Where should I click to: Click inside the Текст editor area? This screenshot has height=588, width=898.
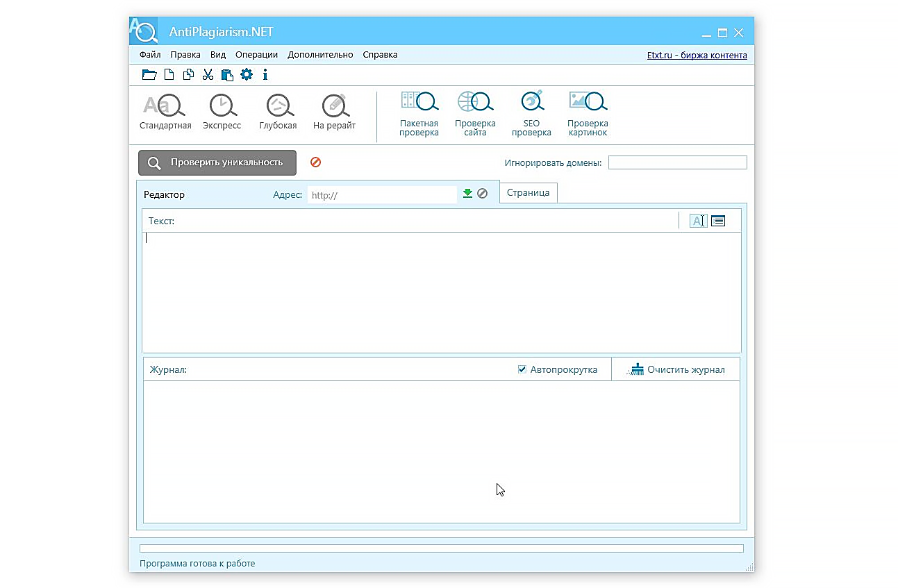click(x=442, y=292)
